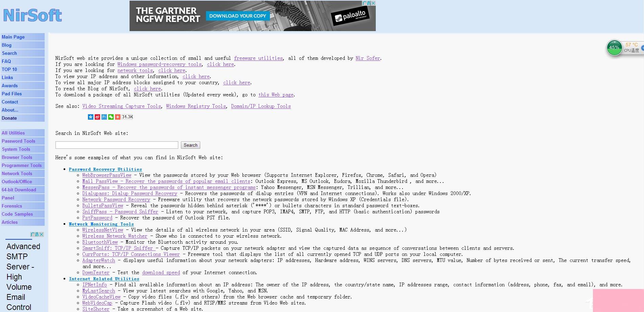This screenshot has width=644, height=312.
Task: Click the light-blue Tencent Weibo share icon
Action: tap(104, 117)
